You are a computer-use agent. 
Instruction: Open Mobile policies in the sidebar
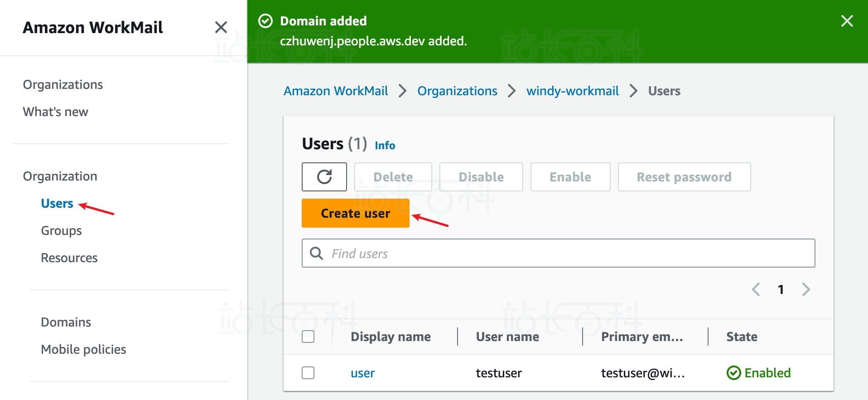pos(83,350)
